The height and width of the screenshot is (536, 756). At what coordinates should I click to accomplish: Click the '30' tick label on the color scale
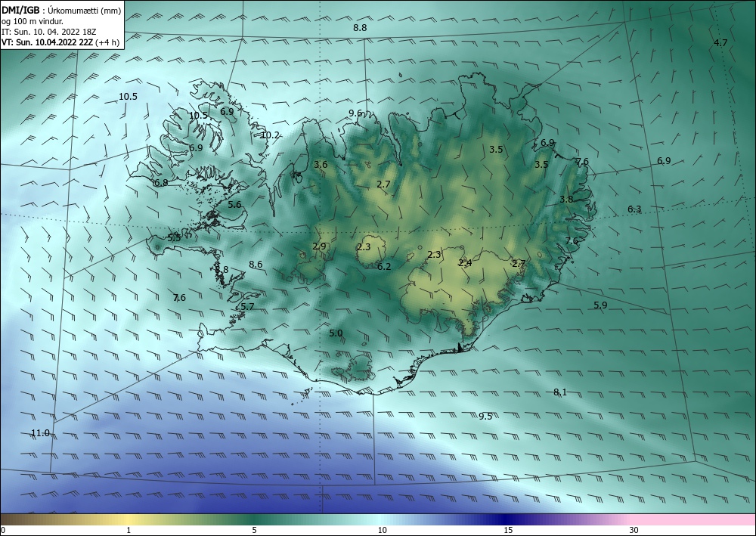click(634, 530)
